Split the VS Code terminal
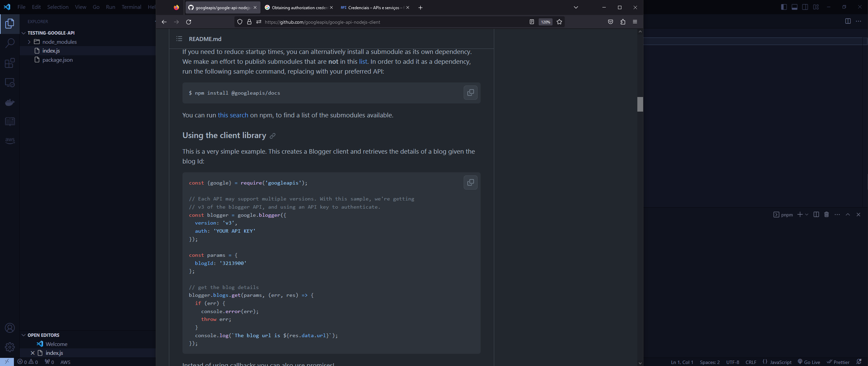This screenshot has width=868, height=366. 816,215
